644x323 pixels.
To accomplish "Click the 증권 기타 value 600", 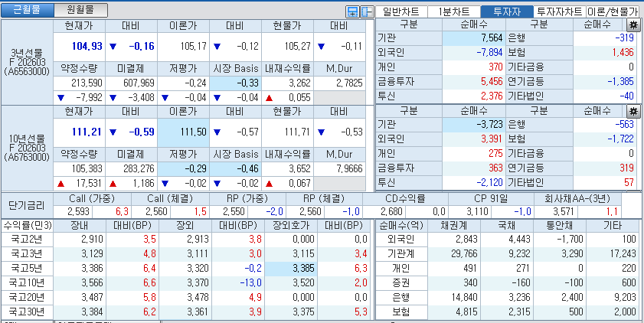I will point(628,282).
